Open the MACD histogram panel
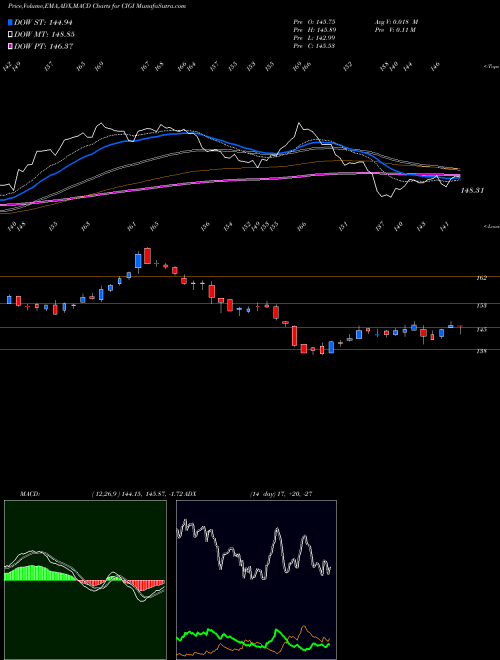The image size is (500, 660). point(85,580)
